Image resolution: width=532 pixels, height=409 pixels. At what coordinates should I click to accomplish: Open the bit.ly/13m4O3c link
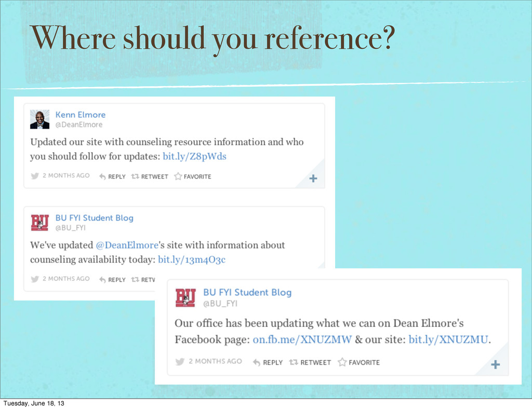tap(192, 260)
